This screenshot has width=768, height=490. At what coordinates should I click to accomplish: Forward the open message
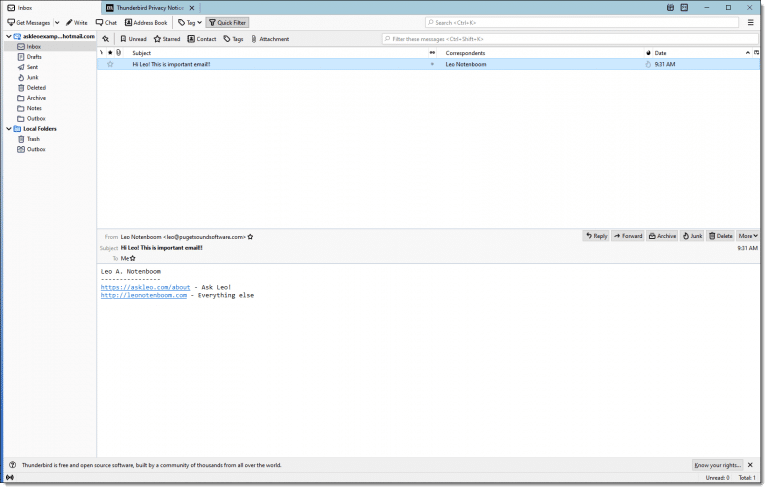628,236
